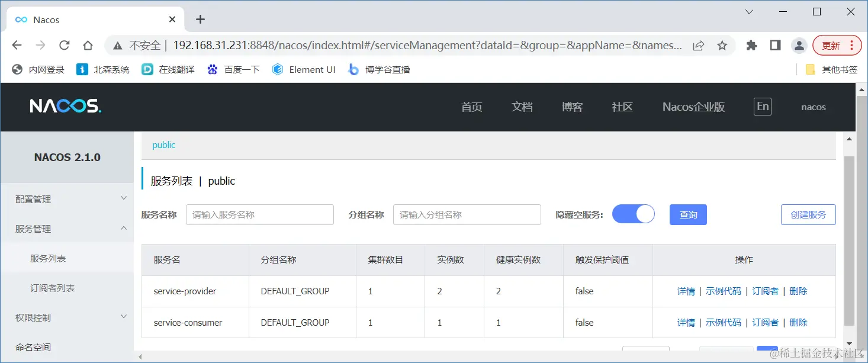The width and height of the screenshot is (868, 363).
Task: Bookmark this page with the star icon
Action: 722,46
